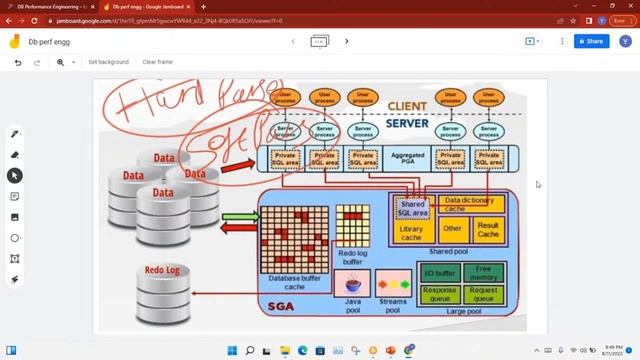
Task: Select the Eraser tool
Action: tap(15, 155)
